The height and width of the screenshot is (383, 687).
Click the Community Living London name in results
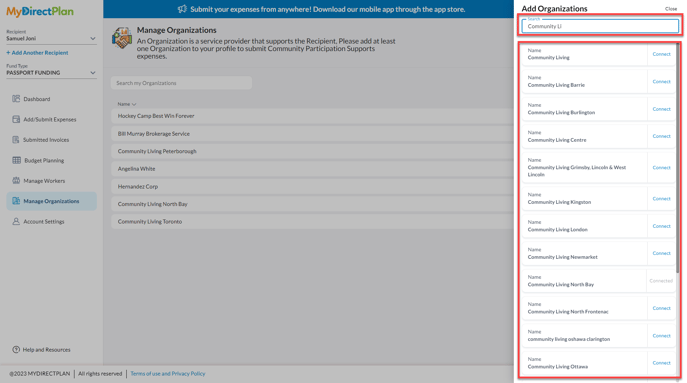pyautogui.click(x=557, y=230)
